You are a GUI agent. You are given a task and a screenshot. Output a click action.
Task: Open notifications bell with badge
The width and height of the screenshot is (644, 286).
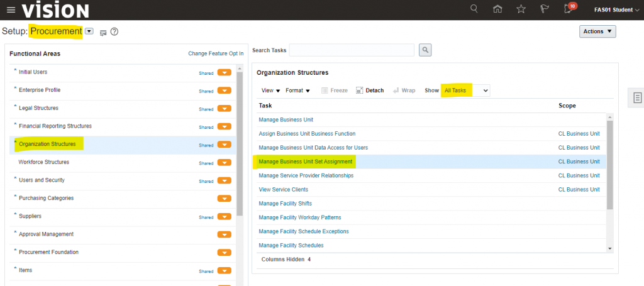click(x=569, y=9)
